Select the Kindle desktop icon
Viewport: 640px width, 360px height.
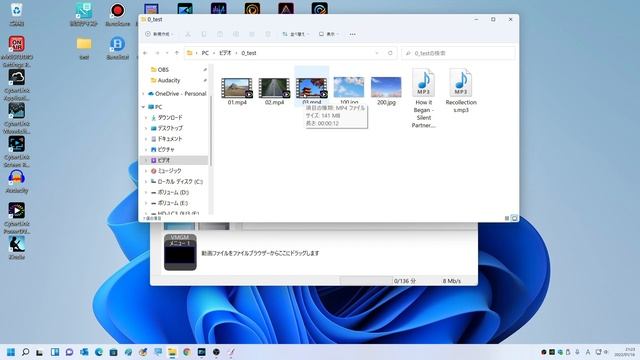click(x=17, y=248)
